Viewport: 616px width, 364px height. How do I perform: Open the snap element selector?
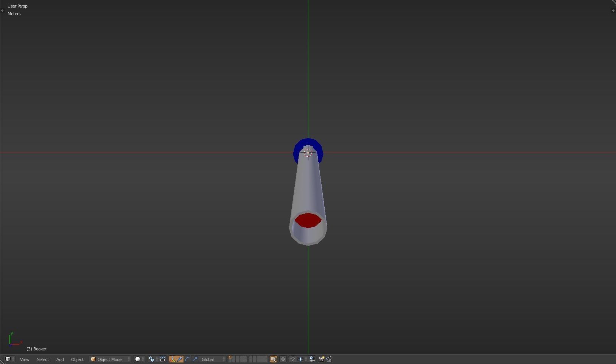(302, 359)
